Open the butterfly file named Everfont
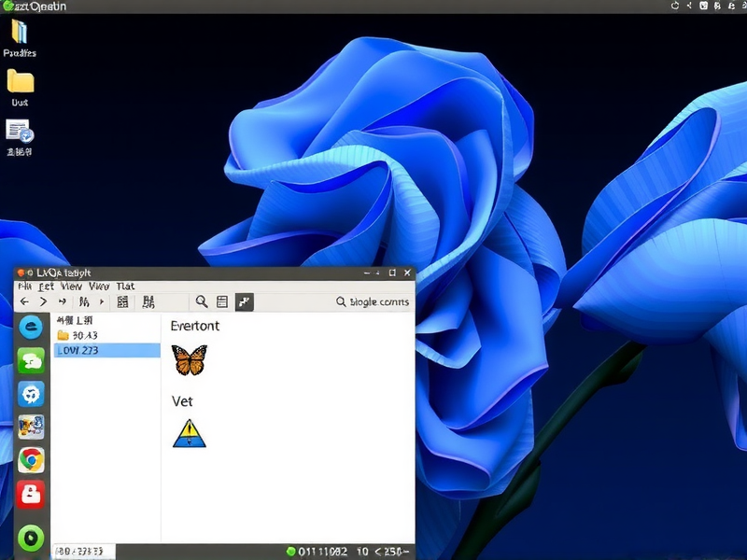747x560 pixels. [190, 359]
